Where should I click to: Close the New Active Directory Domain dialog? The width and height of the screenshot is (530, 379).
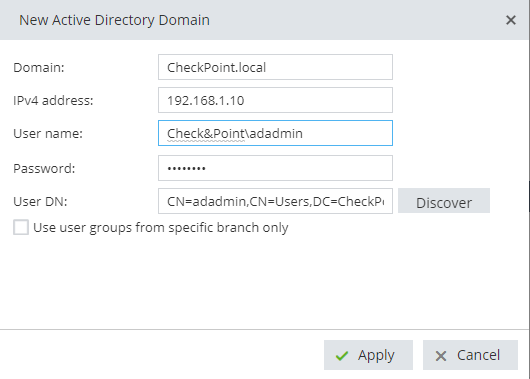[x=511, y=20]
